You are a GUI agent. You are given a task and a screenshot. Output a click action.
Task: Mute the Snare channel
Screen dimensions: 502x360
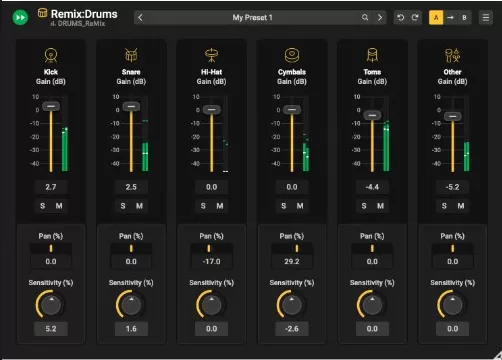139,206
